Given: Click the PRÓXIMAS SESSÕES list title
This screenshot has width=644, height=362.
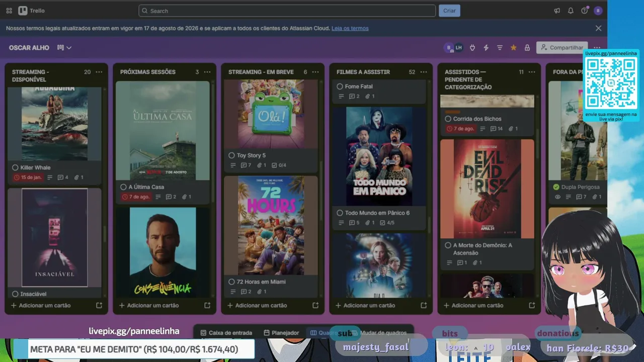Looking at the screenshot, I should pyautogui.click(x=148, y=72).
